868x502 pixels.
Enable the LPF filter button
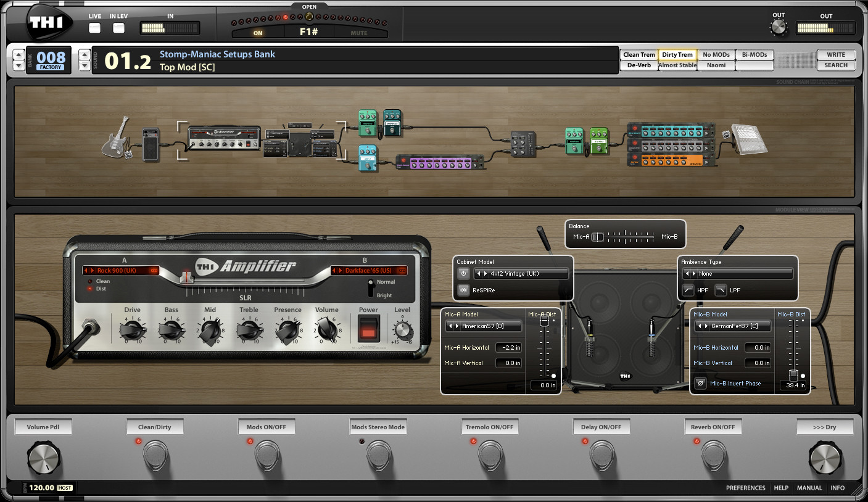tap(721, 290)
